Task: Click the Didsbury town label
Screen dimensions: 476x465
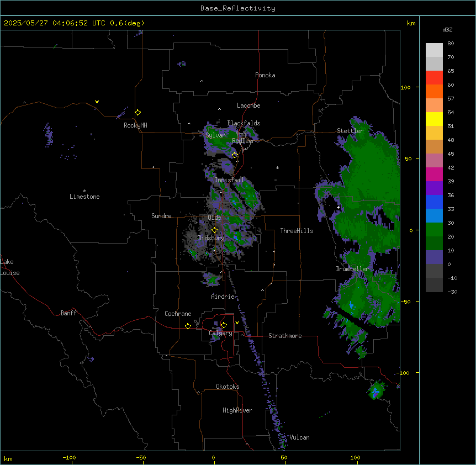Action: tap(211, 238)
